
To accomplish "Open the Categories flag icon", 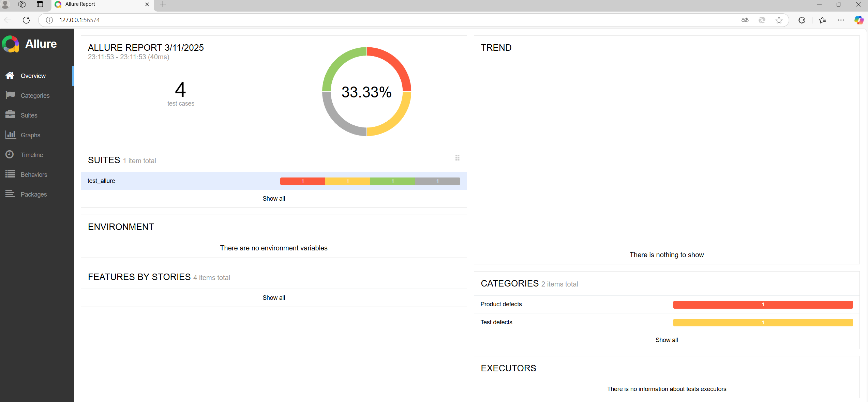I will [10, 95].
